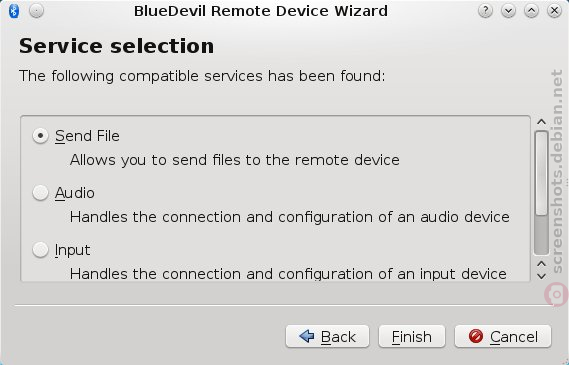Viewport: 569px width, 365px height.
Task: Go back with the Back button
Action: [327, 336]
